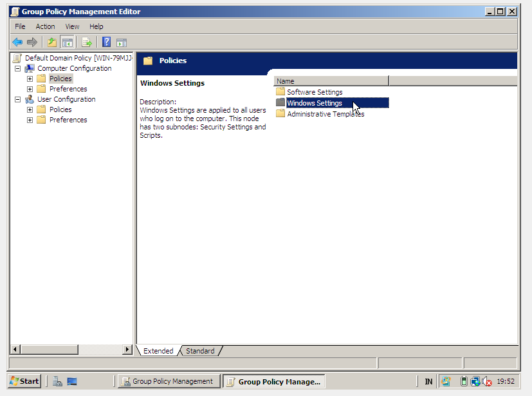The image size is (532, 396).
Task: Select Default Domain Policy root node
Action: (x=78, y=58)
